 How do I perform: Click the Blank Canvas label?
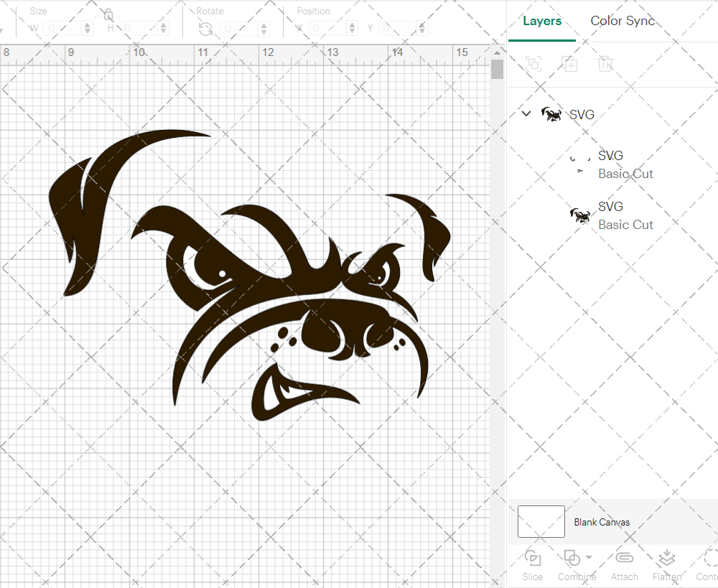pyautogui.click(x=602, y=522)
